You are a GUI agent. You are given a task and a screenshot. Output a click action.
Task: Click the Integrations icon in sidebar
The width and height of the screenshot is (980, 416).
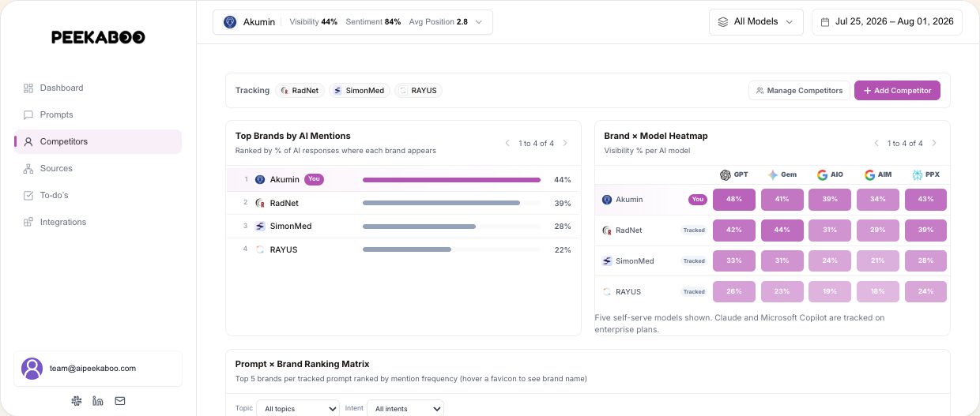[28, 222]
